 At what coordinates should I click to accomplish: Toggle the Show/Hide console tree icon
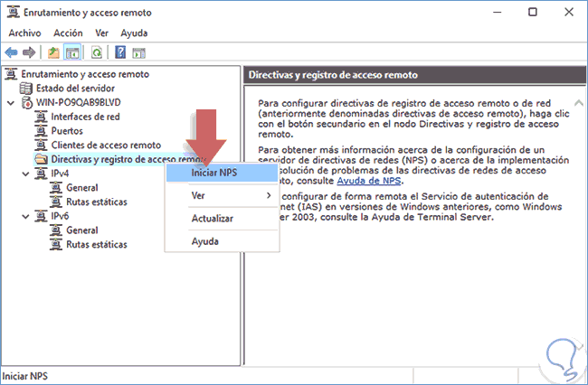pos(72,52)
